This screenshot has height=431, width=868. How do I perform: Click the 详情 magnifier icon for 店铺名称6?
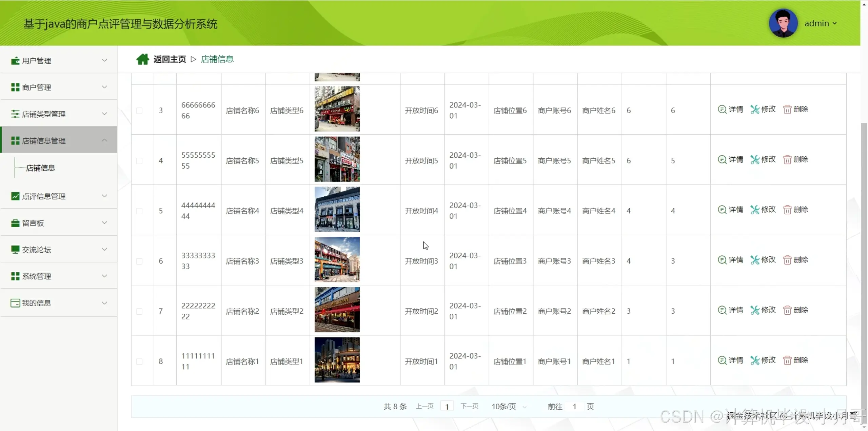click(722, 109)
